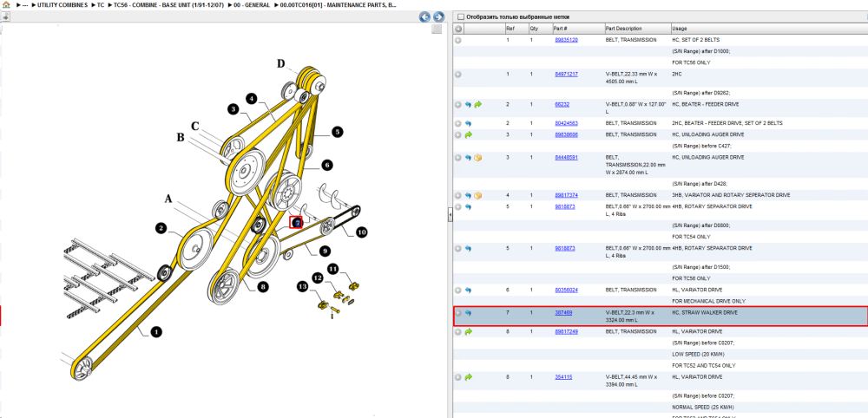
Task: Add part 89817374 with its plus icon
Action: pos(458,195)
